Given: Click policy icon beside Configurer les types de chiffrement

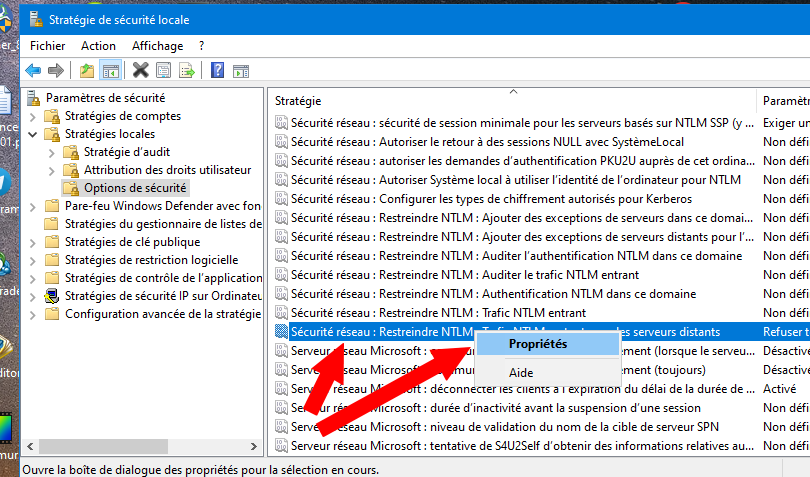Looking at the screenshot, I should pos(282,198).
